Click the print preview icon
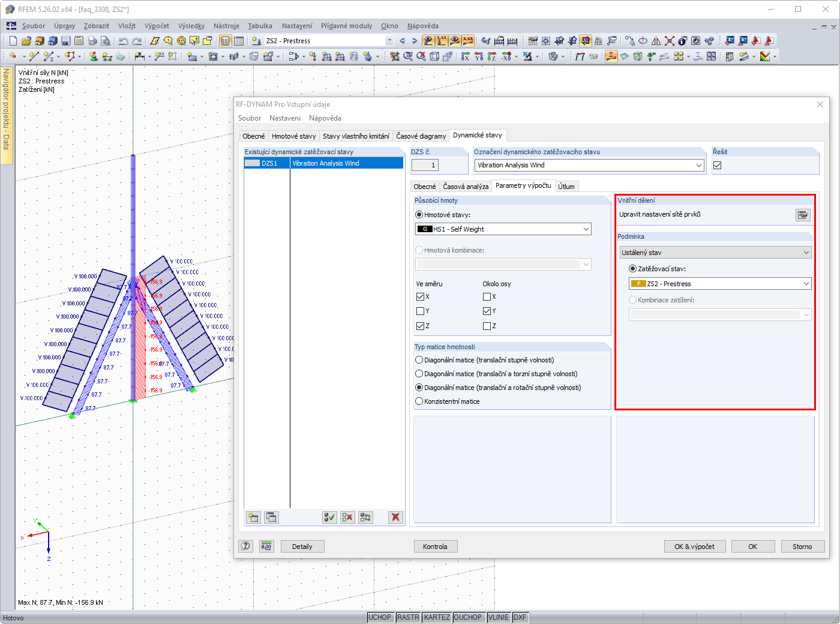 (105, 41)
